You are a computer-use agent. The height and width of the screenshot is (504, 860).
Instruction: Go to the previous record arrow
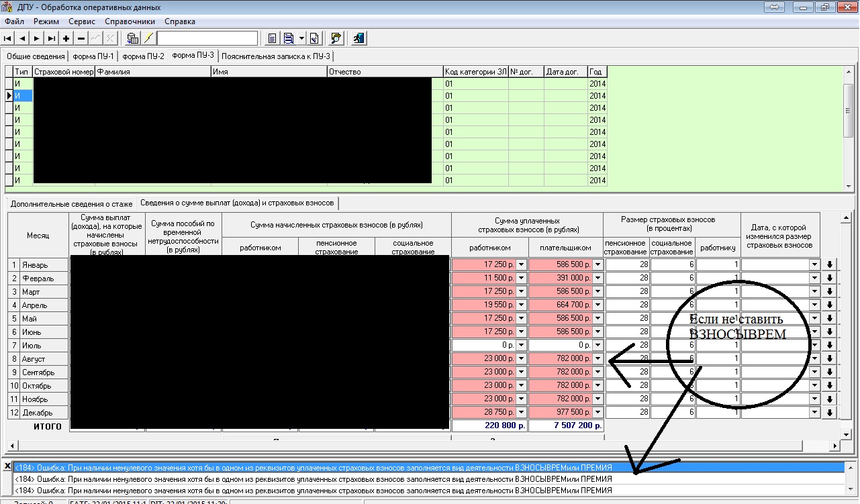23,38
